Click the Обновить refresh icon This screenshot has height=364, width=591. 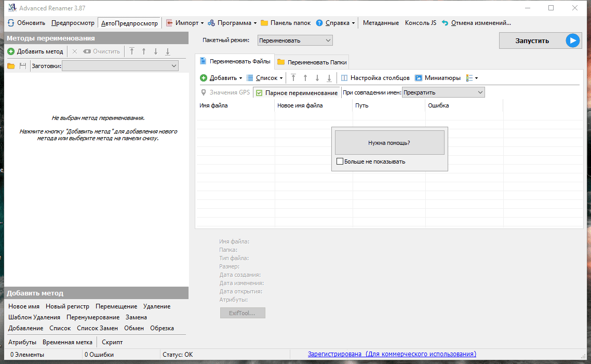[11, 23]
